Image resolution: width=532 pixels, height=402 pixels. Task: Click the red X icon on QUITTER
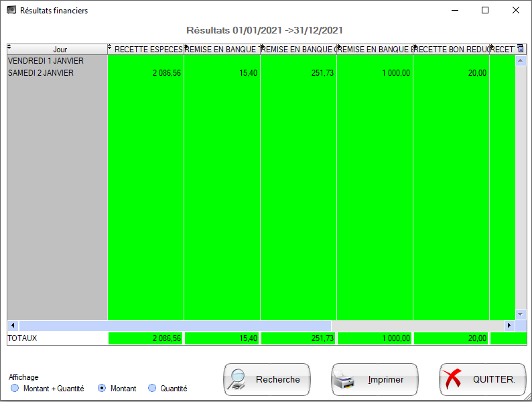(x=454, y=380)
